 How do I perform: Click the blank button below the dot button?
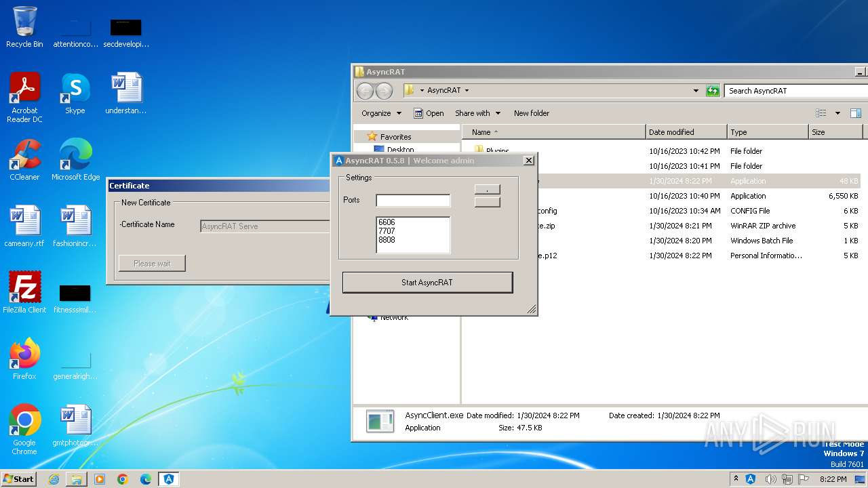click(487, 202)
